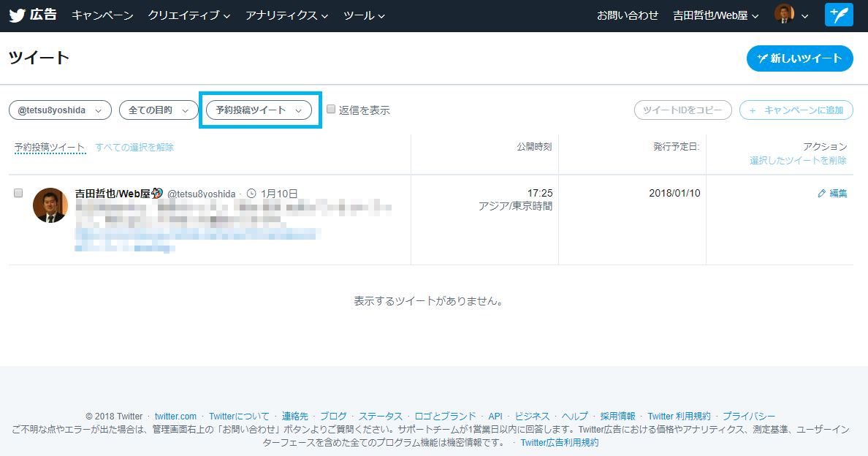The width and height of the screenshot is (868, 456).
Task: Open the Twitter広告利用規約 footer link
Action: coord(559,442)
